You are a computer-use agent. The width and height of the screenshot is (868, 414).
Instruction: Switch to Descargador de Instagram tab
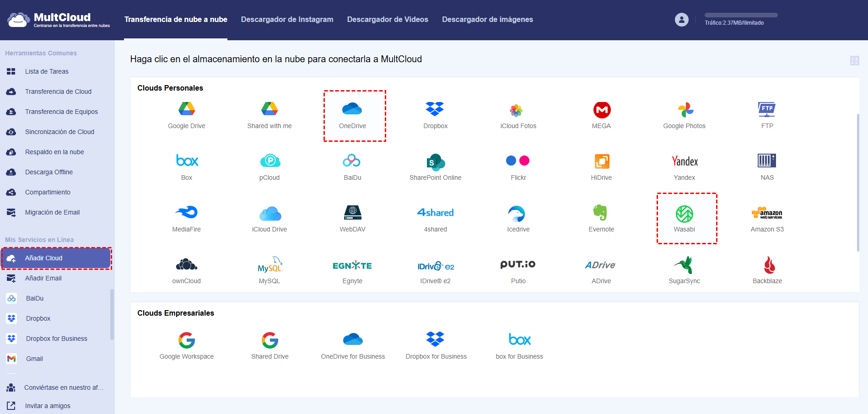pyautogui.click(x=287, y=19)
